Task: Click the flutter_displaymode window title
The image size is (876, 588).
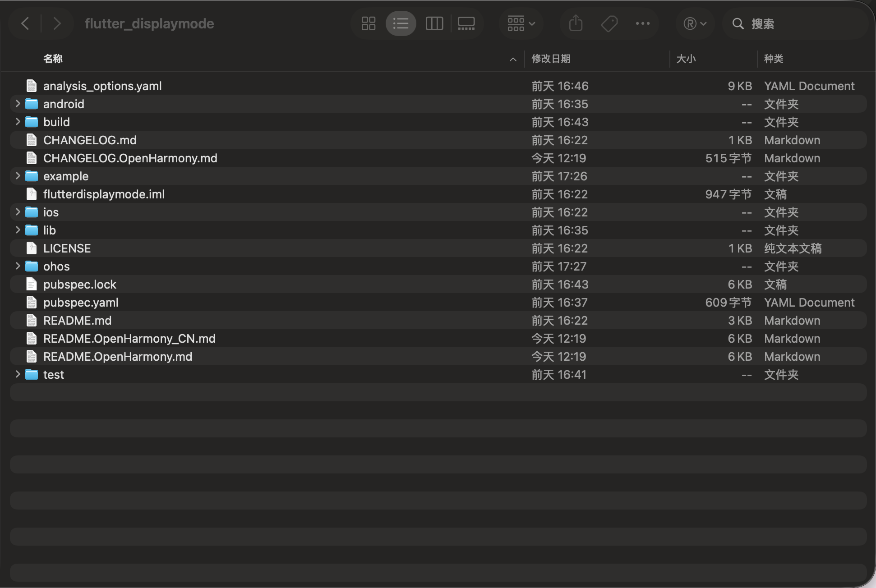Action: click(x=149, y=23)
